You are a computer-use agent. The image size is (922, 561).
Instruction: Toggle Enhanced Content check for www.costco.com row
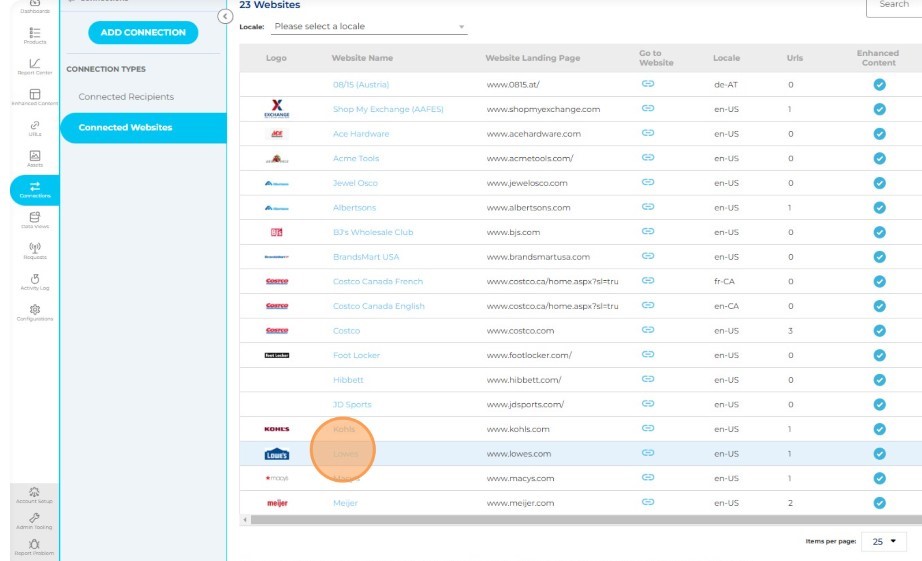(879, 330)
